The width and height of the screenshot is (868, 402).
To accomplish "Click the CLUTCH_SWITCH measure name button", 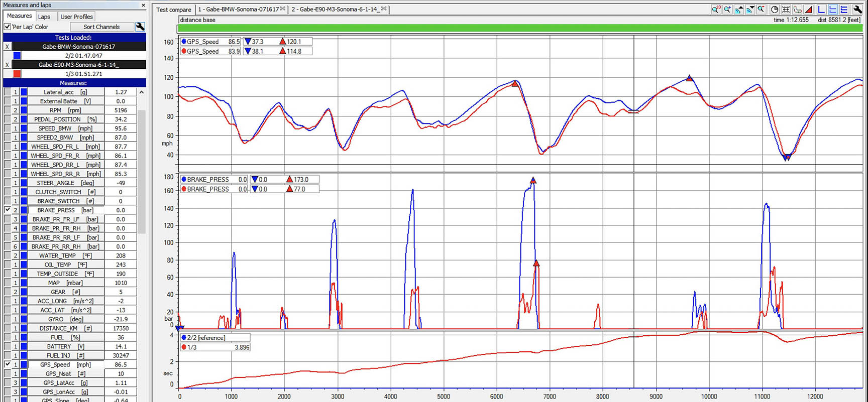I will (x=66, y=192).
